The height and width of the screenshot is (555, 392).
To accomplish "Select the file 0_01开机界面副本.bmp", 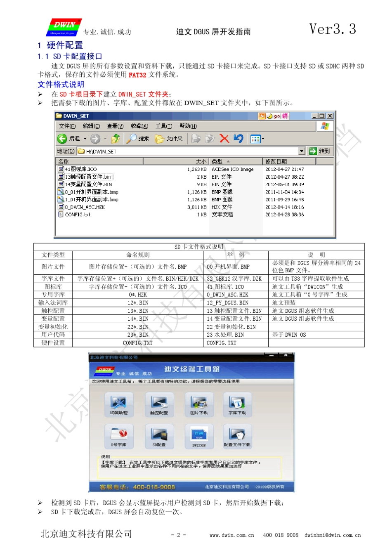I will 88,192.
